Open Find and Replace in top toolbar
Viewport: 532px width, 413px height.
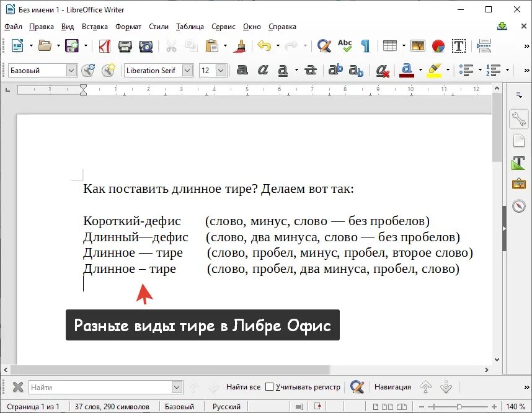(x=324, y=45)
